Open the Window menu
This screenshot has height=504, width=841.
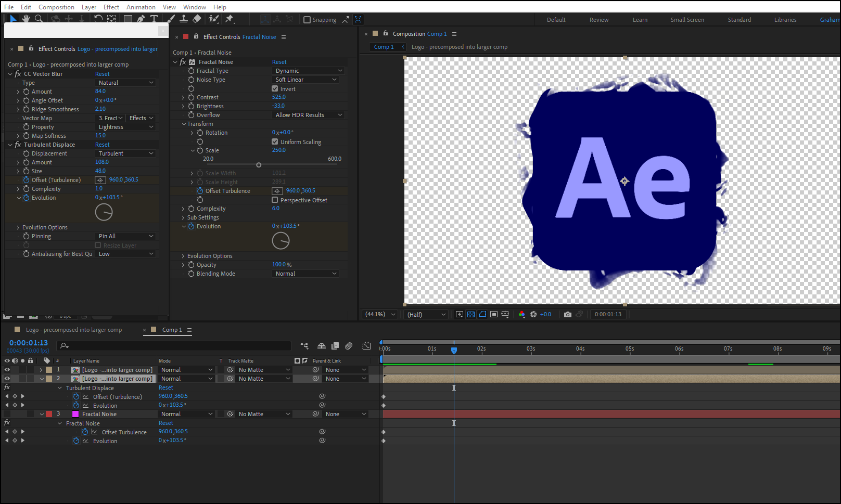coord(195,7)
